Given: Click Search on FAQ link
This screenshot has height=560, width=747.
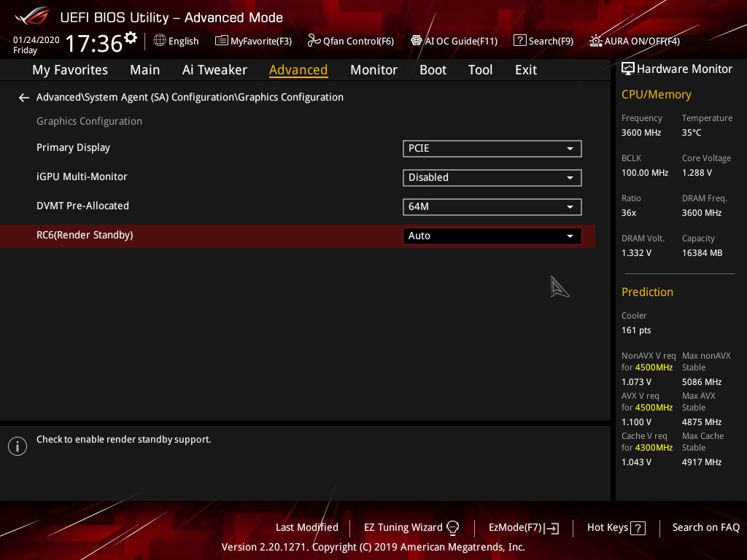Looking at the screenshot, I should (x=706, y=527).
